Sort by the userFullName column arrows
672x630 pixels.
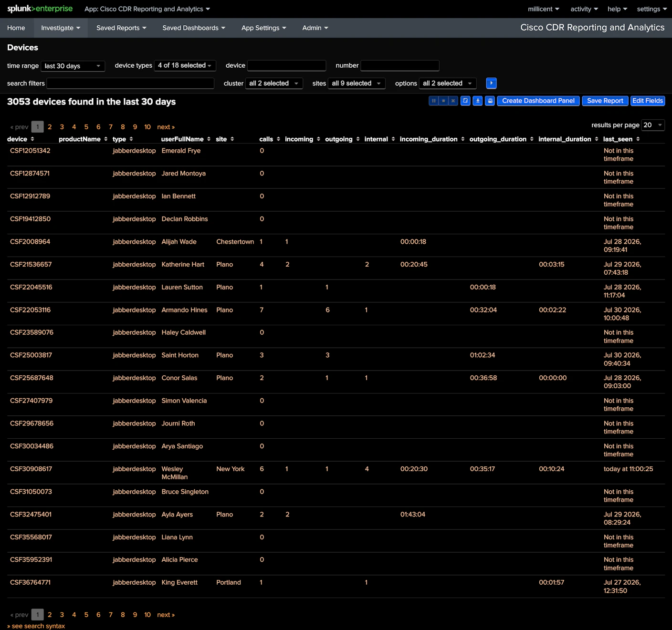pos(209,139)
